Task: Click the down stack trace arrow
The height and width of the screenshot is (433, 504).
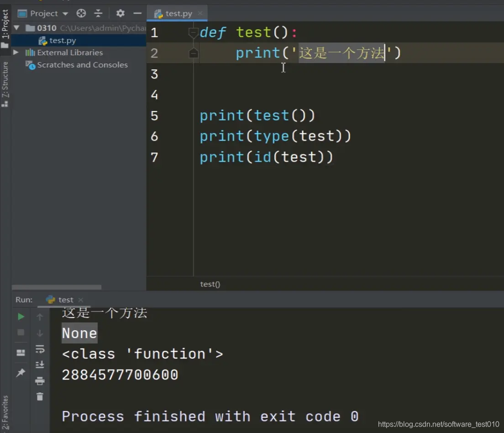Action: tap(40, 333)
